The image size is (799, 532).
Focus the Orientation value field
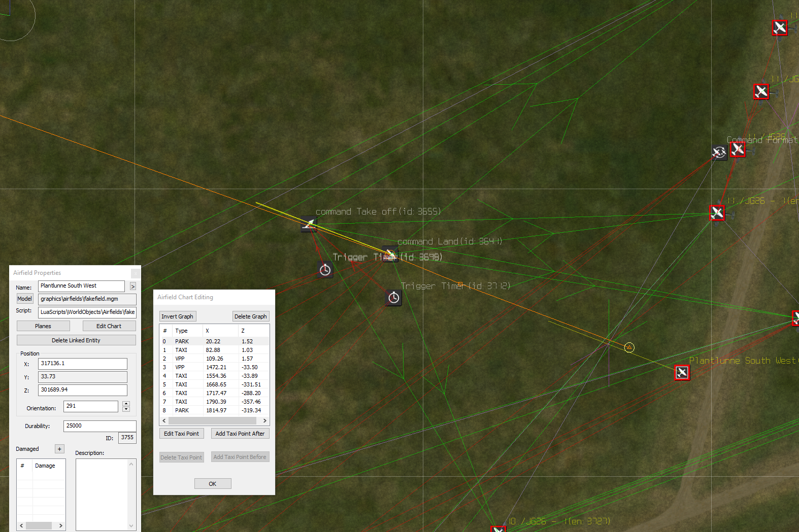(91, 406)
